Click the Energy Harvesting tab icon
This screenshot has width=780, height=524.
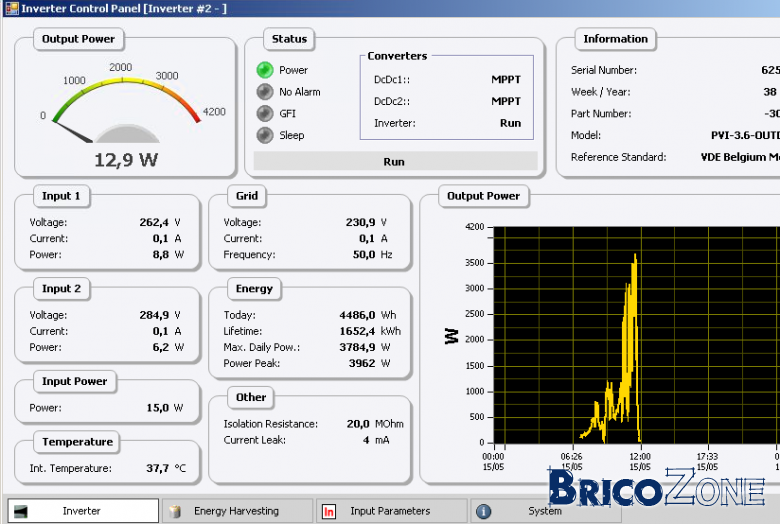point(175,511)
